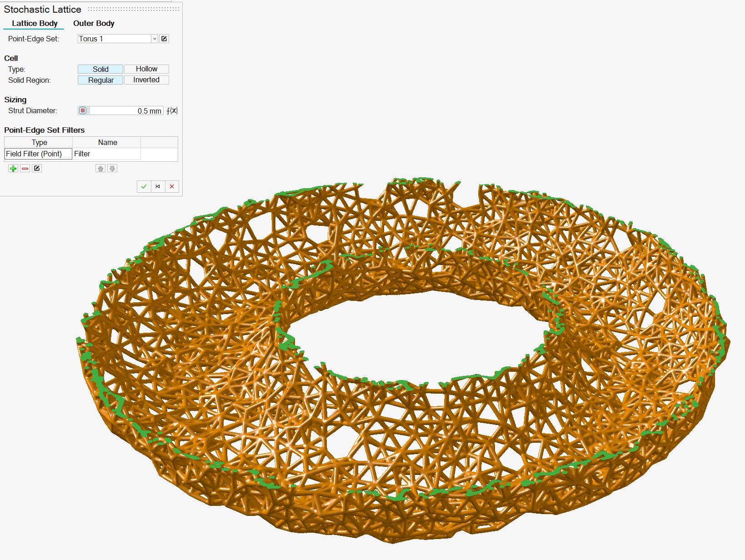The height and width of the screenshot is (560, 745).
Task: Apply the lattice with green checkmark
Action: pos(144,186)
